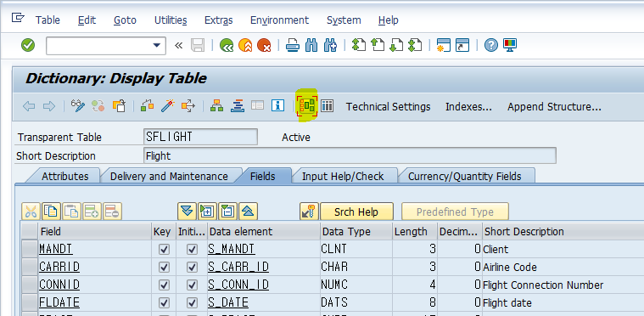Viewport: 644px width, 316px height.
Task: Click the Technical Settings button
Action: [388, 107]
